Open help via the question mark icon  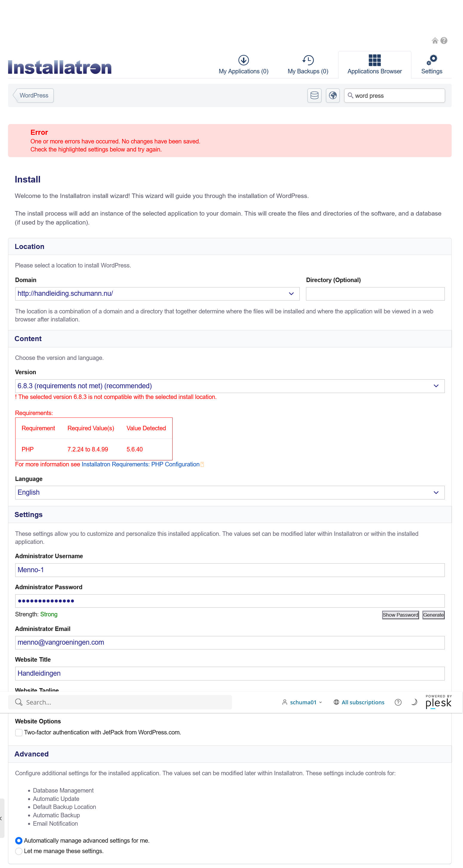click(x=444, y=41)
